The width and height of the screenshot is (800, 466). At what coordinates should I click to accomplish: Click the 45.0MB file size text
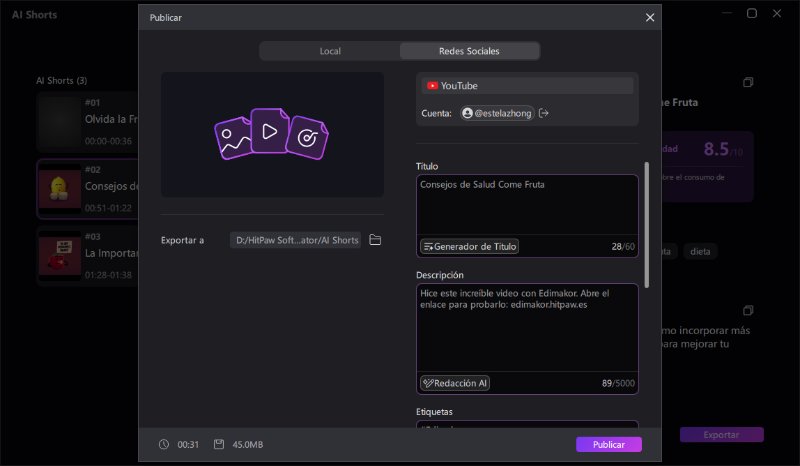point(247,445)
